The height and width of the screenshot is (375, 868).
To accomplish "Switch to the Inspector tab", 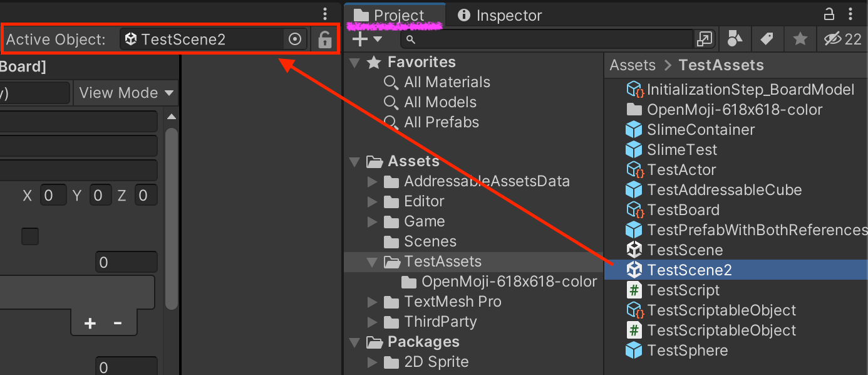I will click(x=500, y=15).
